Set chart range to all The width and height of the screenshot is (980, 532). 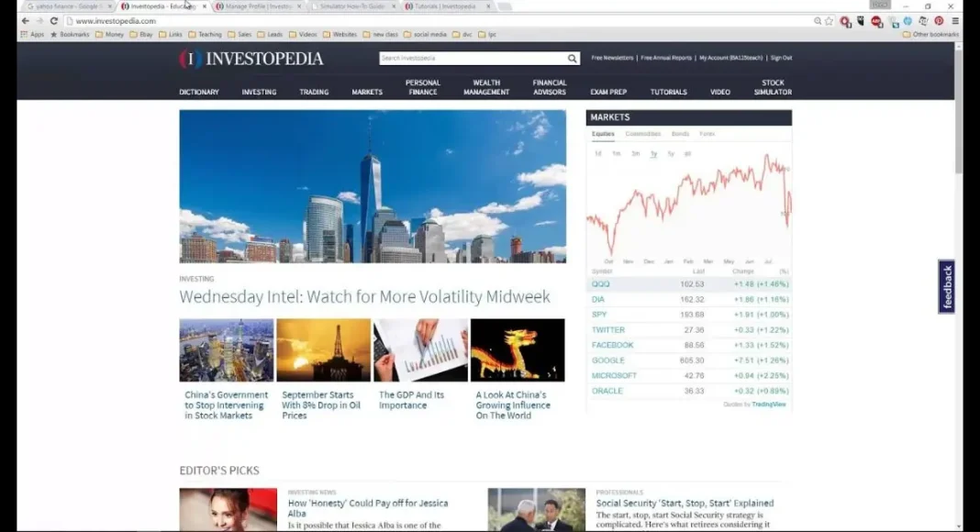(687, 153)
